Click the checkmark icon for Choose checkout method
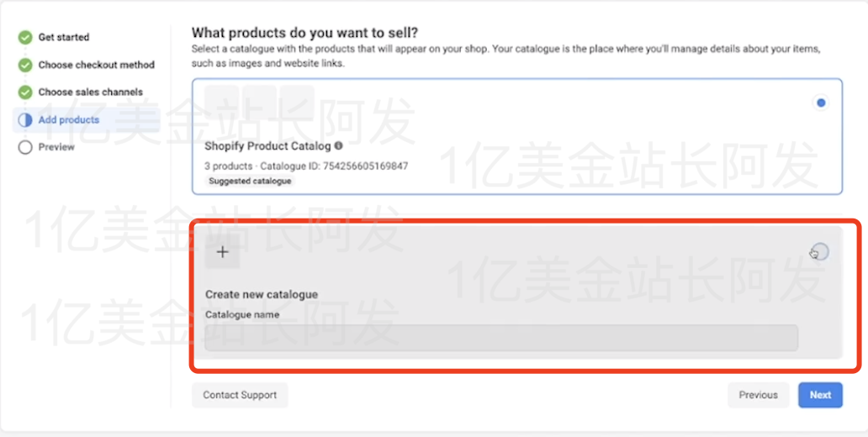Screen dimensions: 868x437 click(x=25, y=65)
